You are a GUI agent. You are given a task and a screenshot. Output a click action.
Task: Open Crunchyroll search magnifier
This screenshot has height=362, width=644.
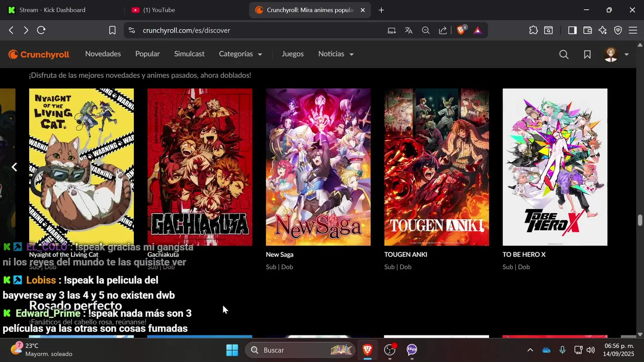[564, 54]
